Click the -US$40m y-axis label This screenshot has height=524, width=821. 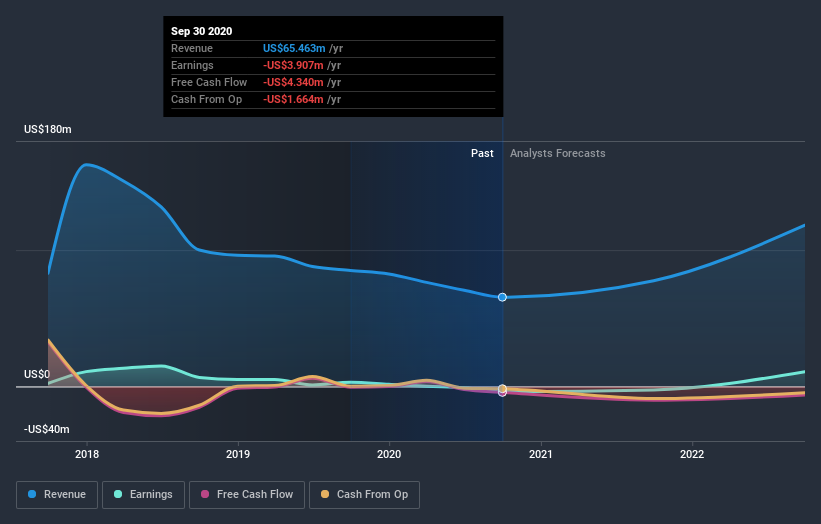pyautogui.click(x=47, y=429)
